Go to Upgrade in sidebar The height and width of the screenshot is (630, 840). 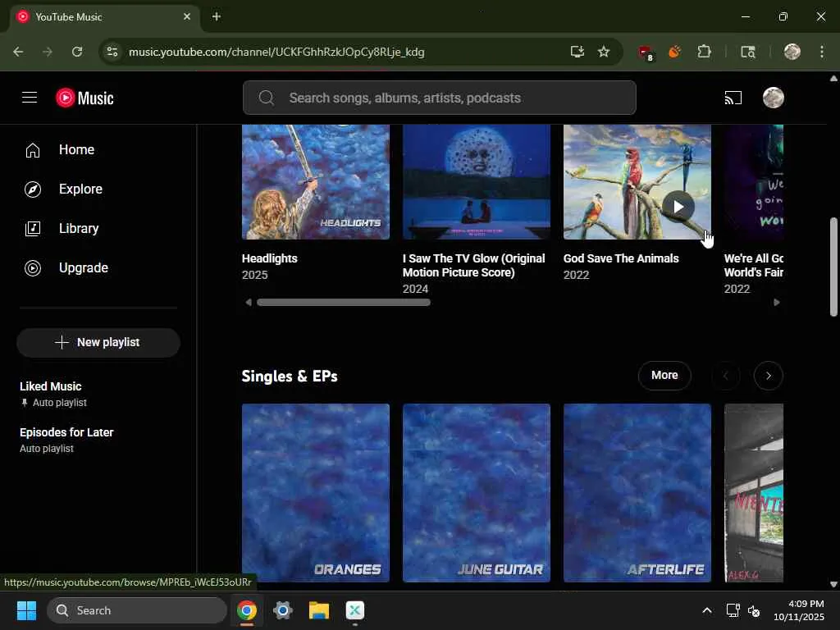tap(84, 268)
